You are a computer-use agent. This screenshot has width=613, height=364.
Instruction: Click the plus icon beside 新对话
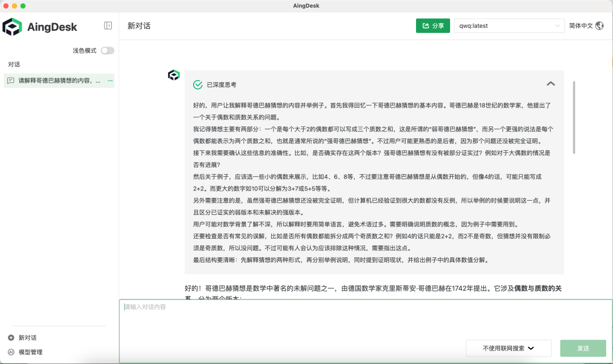coord(11,337)
